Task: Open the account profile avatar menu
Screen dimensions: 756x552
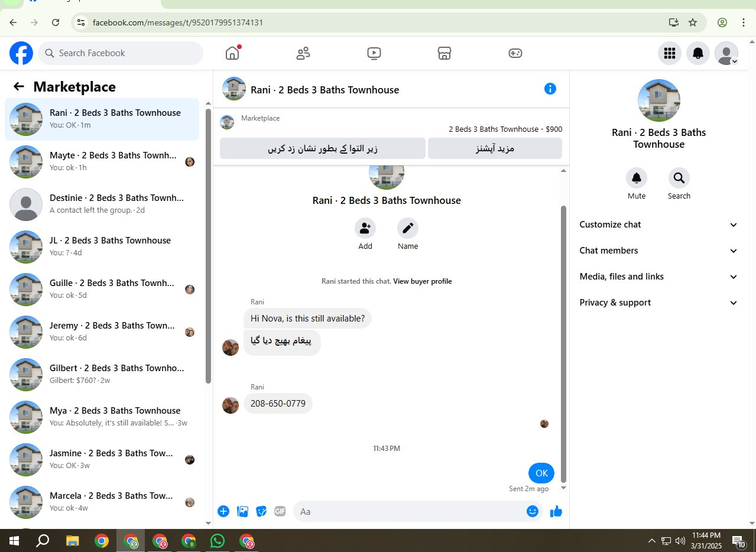Action: (726, 53)
